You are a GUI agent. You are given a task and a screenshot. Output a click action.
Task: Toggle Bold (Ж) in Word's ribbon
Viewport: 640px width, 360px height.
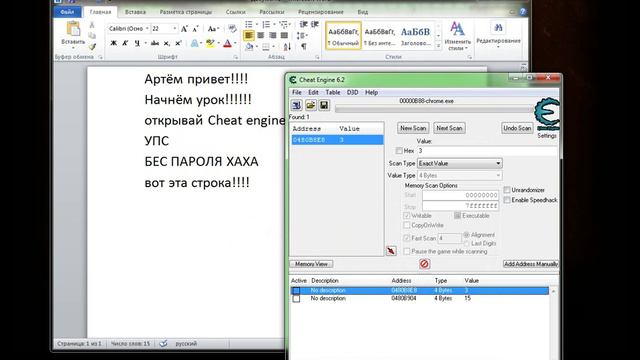[x=114, y=43]
